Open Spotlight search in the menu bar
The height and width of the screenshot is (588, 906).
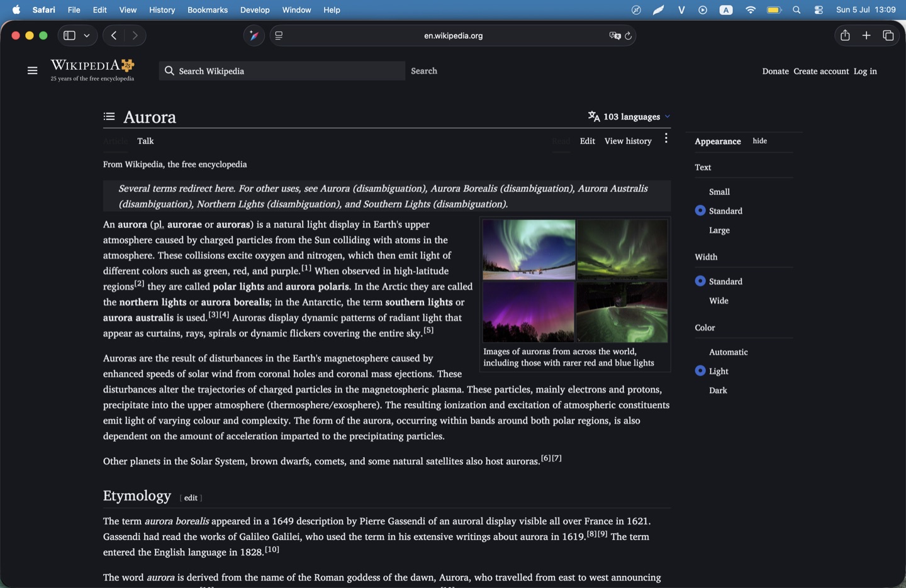click(797, 10)
